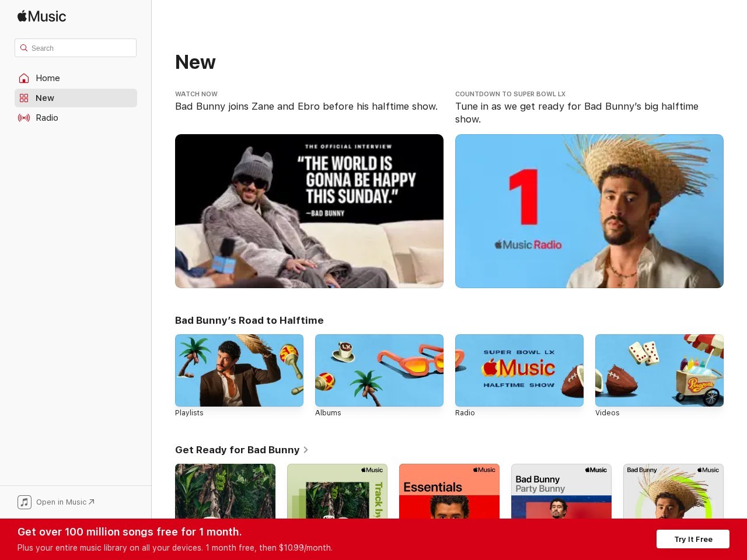
Task: Select the Radio broadcast icon in sidebar
Action: click(x=24, y=118)
